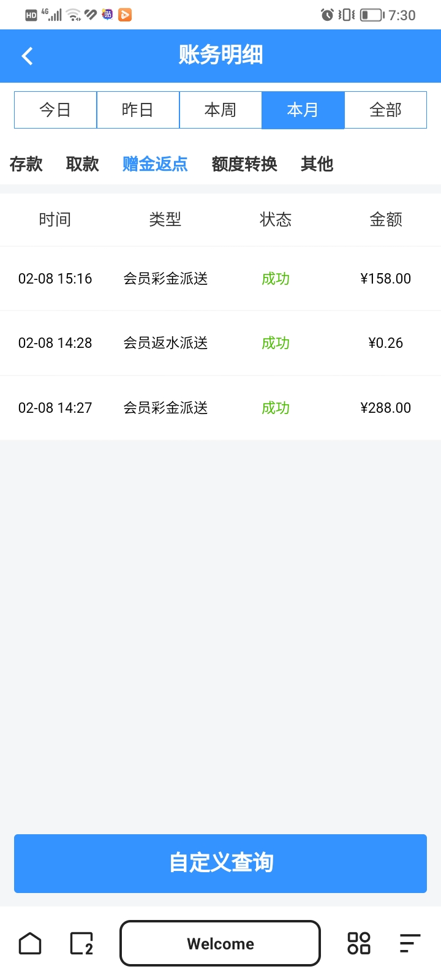Open the ¥0.26 会员返水派送 record
Image resolution: width=441 pixels, height=980 pixels.
[221, 343]
